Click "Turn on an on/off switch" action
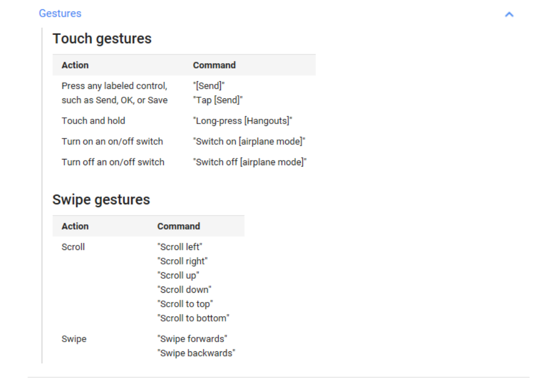Image resolution: width=539 pixels, height=392 pixels. pos(112,141)
